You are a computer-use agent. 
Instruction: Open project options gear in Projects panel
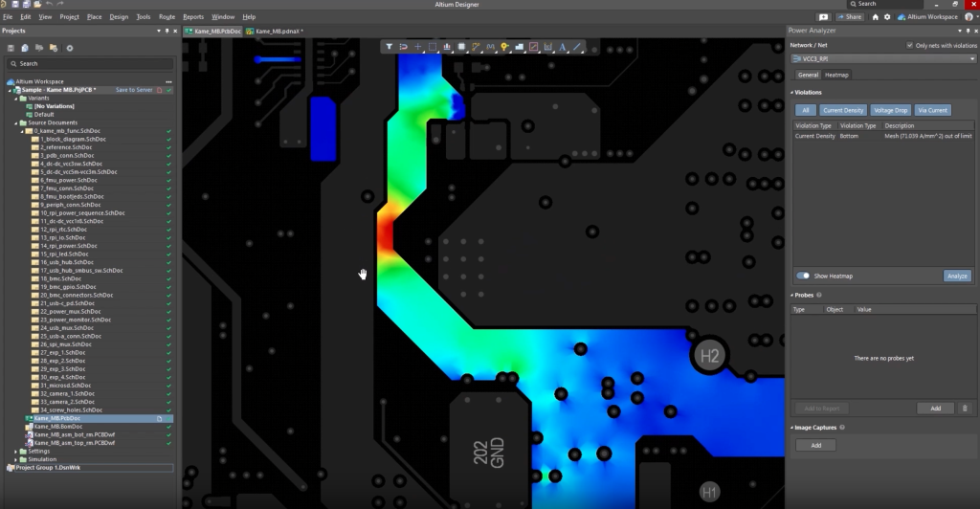tap(69, 48)
